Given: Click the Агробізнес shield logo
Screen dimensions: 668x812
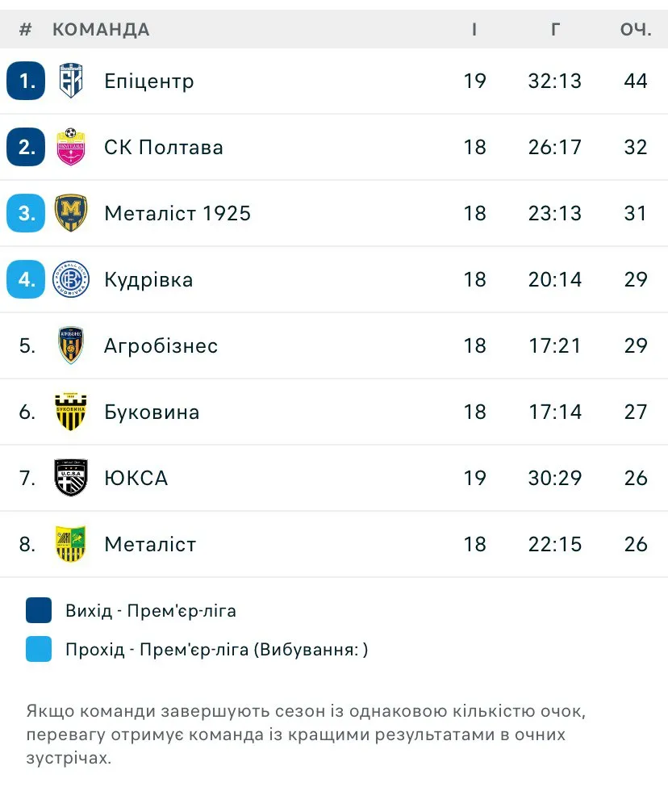Looking at the screenshot, I should click(71, 345).
